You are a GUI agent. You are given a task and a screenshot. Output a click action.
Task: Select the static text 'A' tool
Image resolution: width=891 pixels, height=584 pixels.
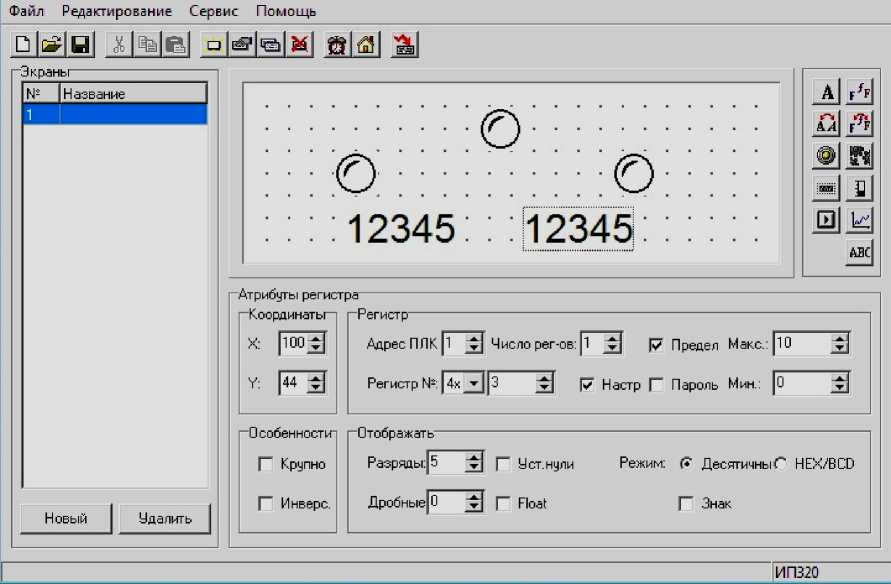[x=827, y=93]
